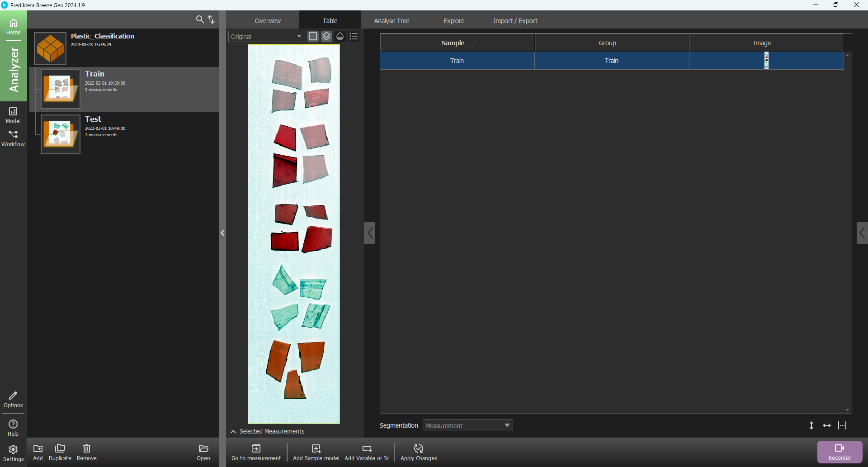Switch to the Explore tab

click(x=453, y=21)
